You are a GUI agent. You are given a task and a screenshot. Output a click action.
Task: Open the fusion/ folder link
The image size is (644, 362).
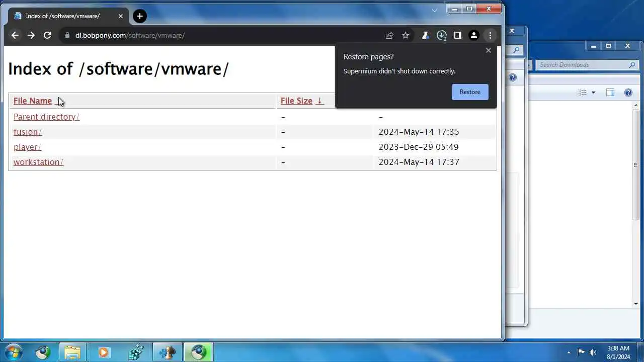pos(28,132)
